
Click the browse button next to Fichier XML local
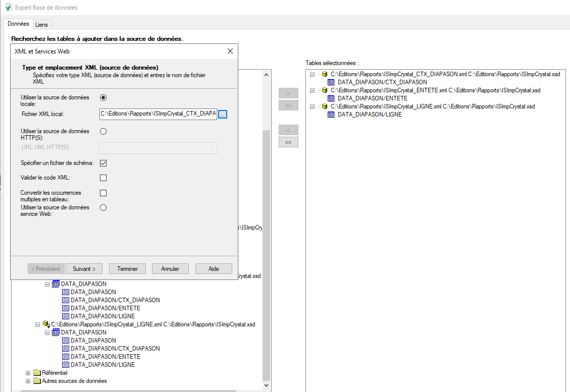pos(223,115)
